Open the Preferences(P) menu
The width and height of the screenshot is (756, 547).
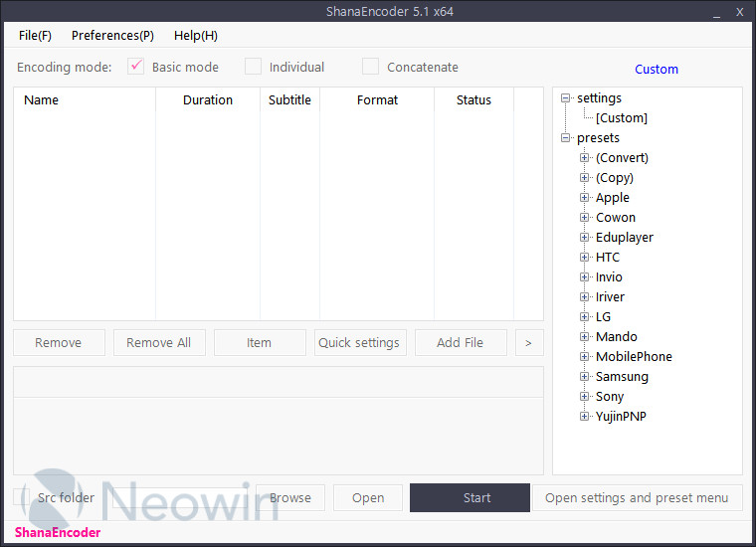[112, 36]
